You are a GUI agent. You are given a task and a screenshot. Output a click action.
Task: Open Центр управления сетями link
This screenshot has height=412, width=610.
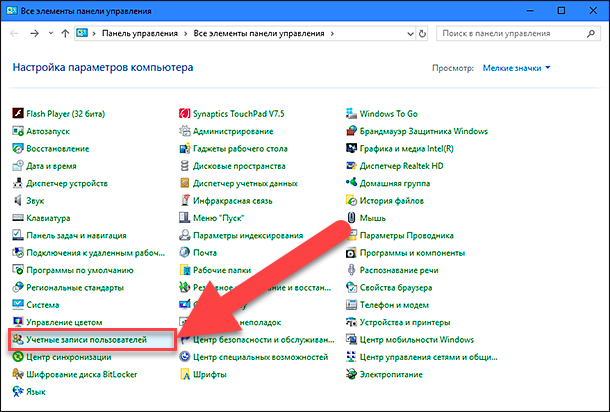(428, 357)
